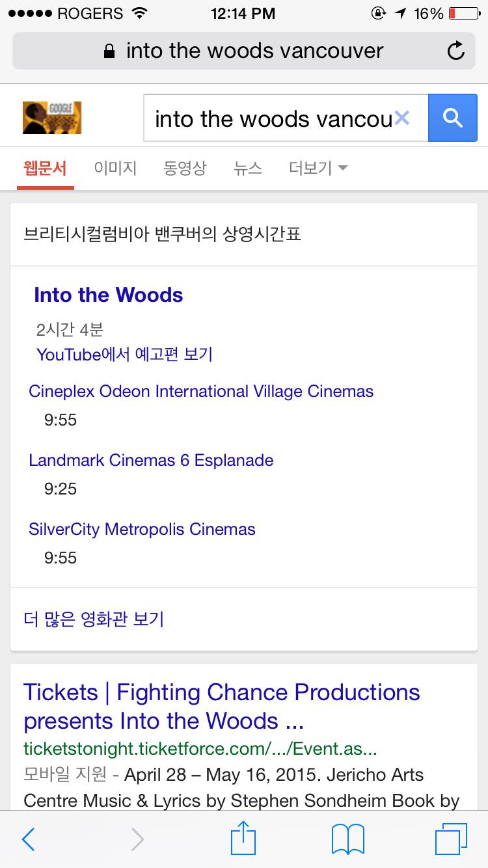Tap the 12:14 PM clock
This screenshot has height=868, width=488.
tap(243, 13)
